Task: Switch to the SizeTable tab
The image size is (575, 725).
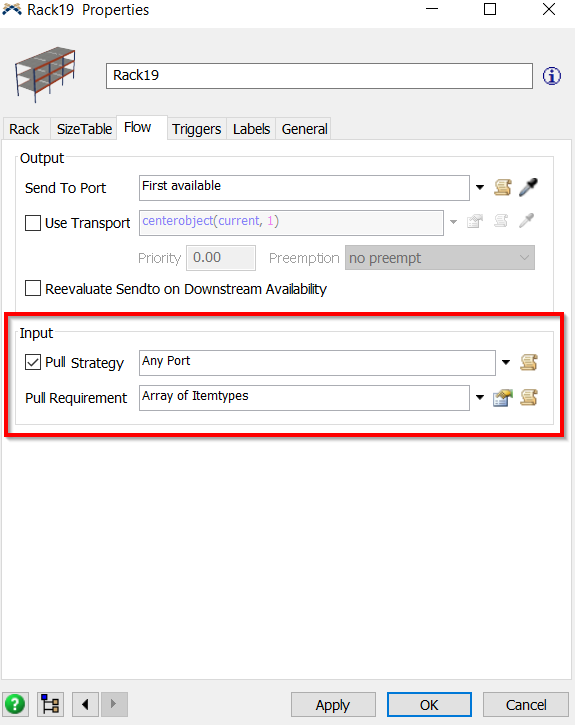Action: [84, 129]
